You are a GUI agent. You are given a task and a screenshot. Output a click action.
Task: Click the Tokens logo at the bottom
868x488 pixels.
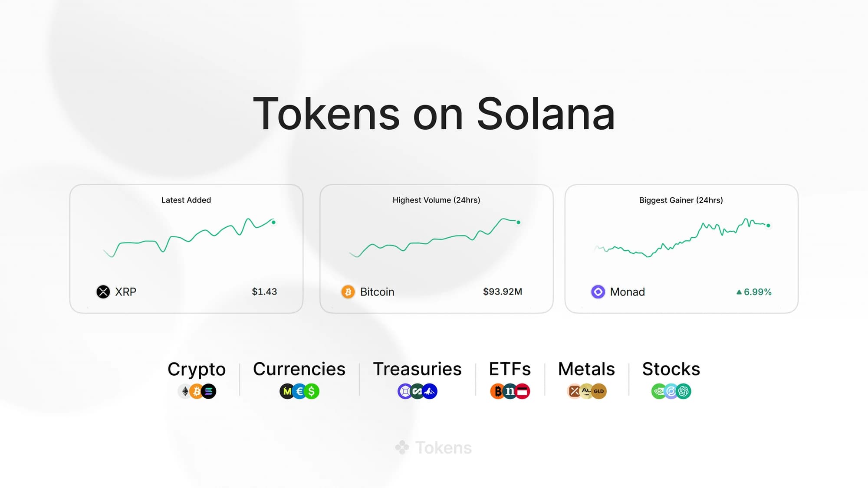point(434,448)
